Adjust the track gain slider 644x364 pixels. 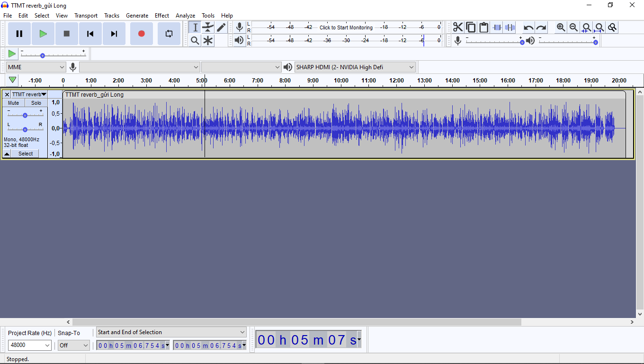coord(25,115)
